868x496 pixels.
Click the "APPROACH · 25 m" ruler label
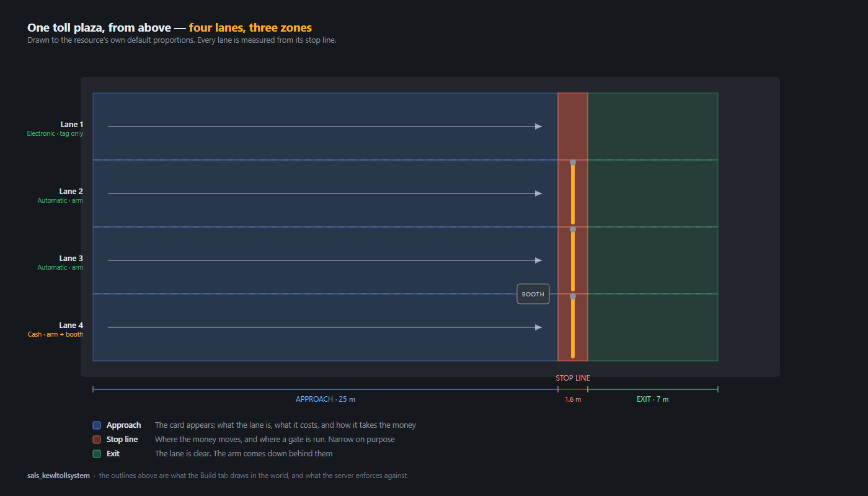point(325,399)
